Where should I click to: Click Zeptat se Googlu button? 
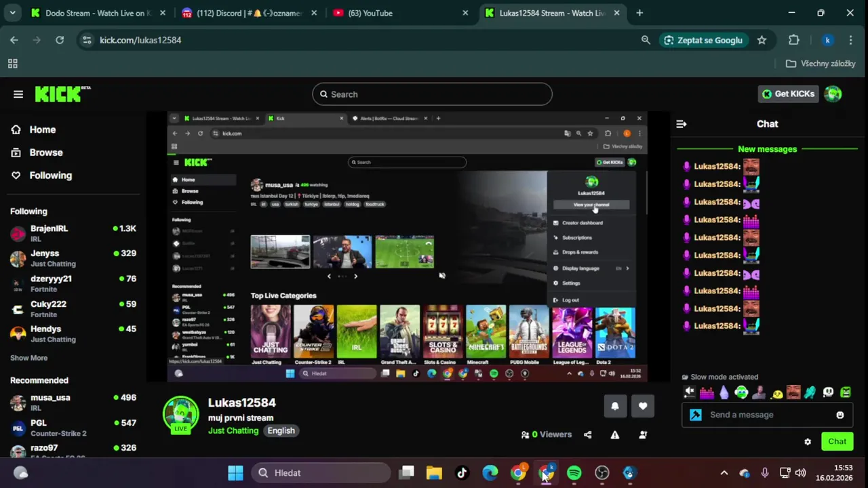point(703,40)
